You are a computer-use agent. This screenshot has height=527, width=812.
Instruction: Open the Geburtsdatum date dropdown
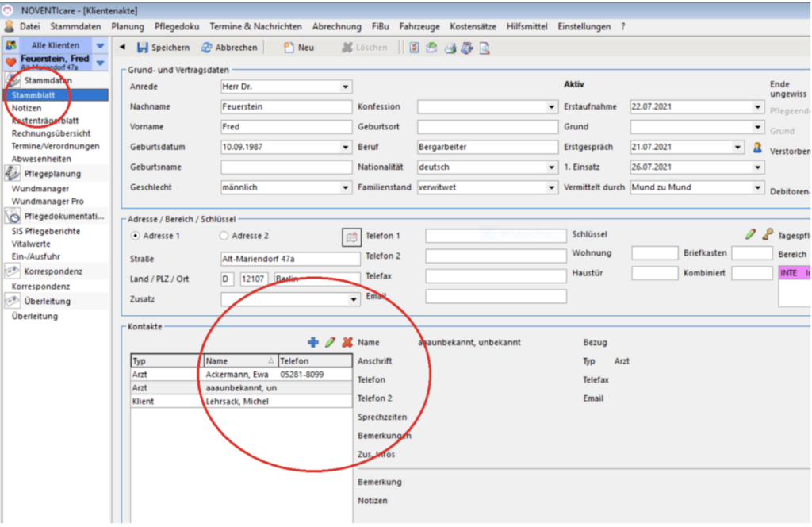(x=346, y=147)
